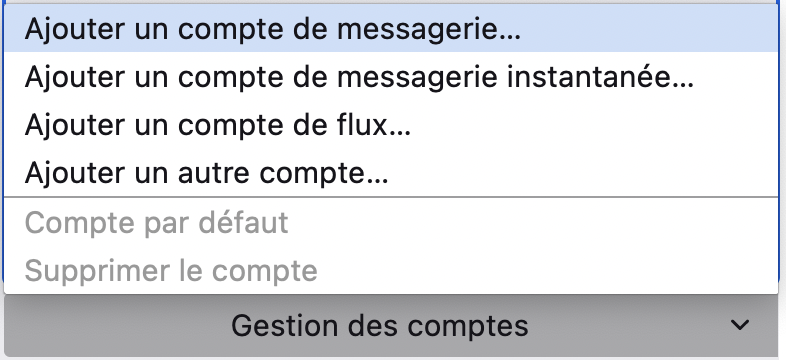Add a new email account from the menu
786x360 pixels.
390,29
